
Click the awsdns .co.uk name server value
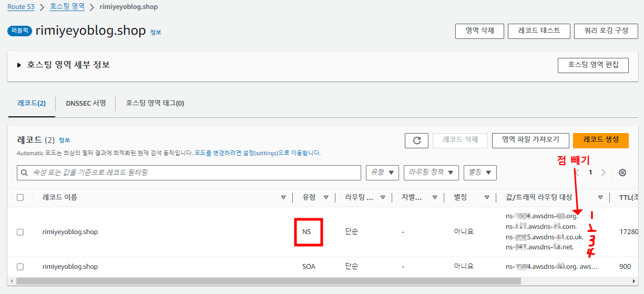(545, 237)
